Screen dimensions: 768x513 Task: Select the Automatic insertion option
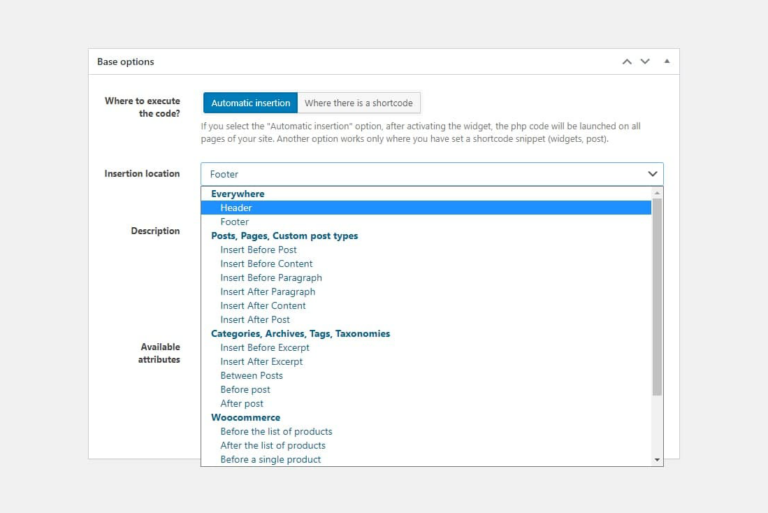[x=250, y=103]
